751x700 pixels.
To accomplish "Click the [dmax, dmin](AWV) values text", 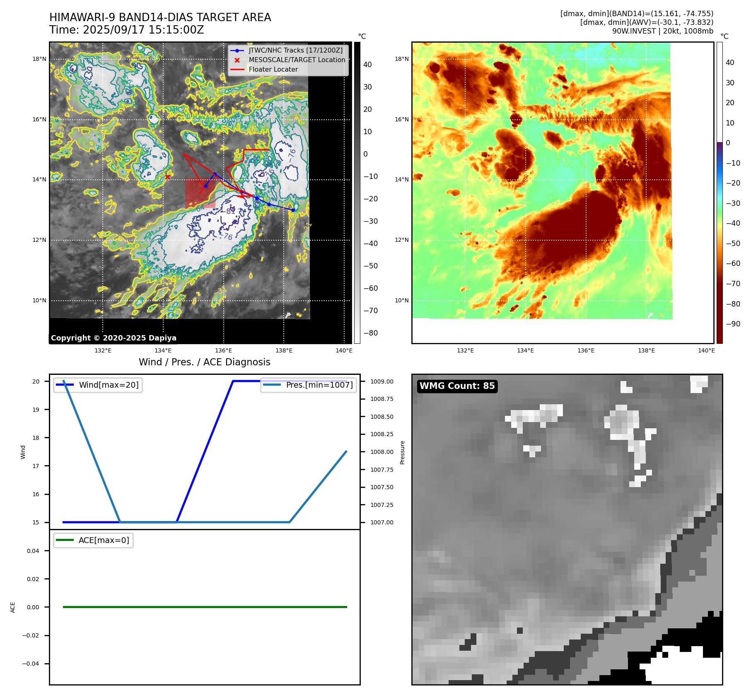I will [x=647, y=22].
